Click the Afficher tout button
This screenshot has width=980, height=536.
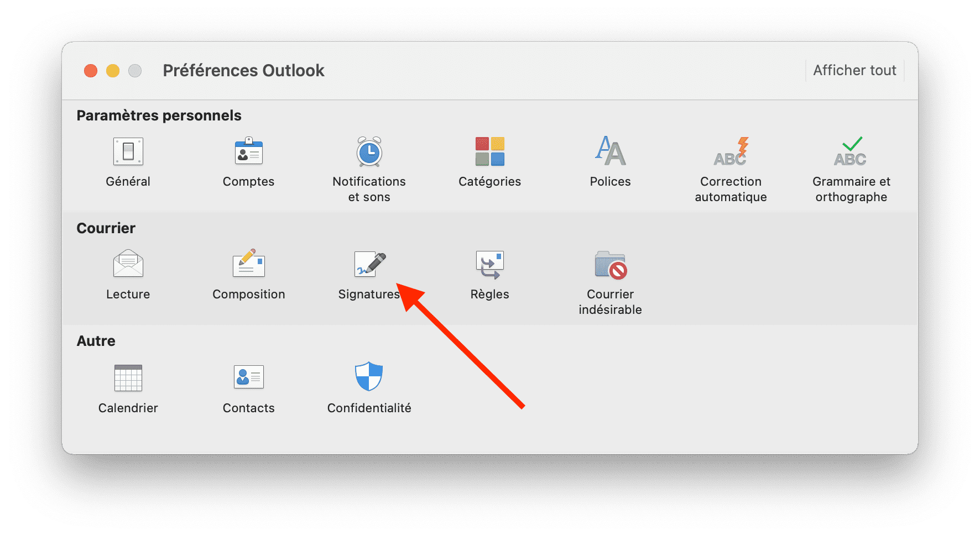(x=854, y=70)
